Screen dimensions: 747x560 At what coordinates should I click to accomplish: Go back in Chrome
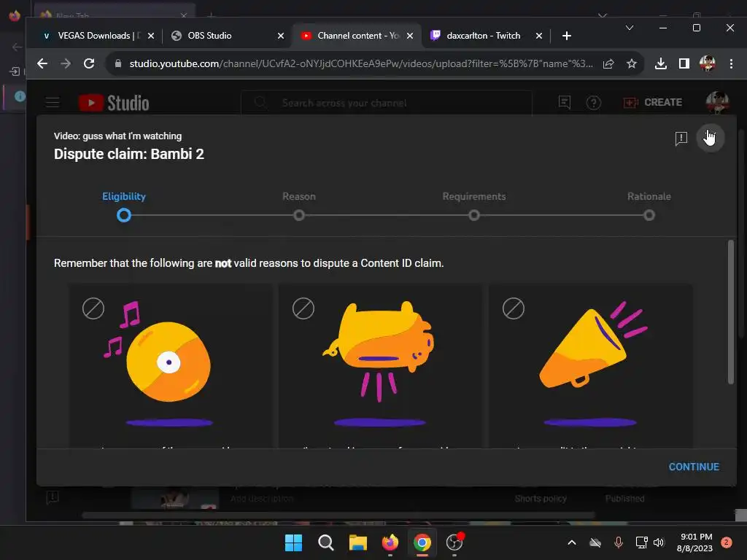42,63
